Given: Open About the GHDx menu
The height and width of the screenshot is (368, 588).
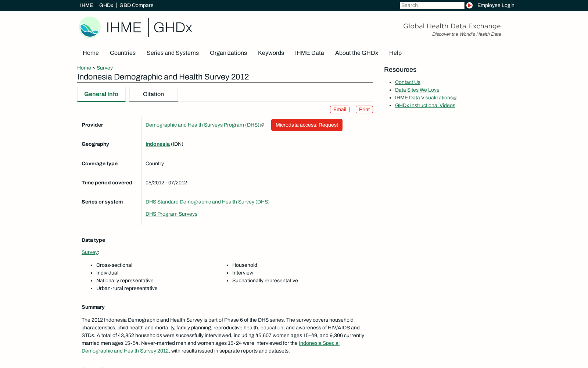Looking at the screenshot, I should (x=356, y=53).
